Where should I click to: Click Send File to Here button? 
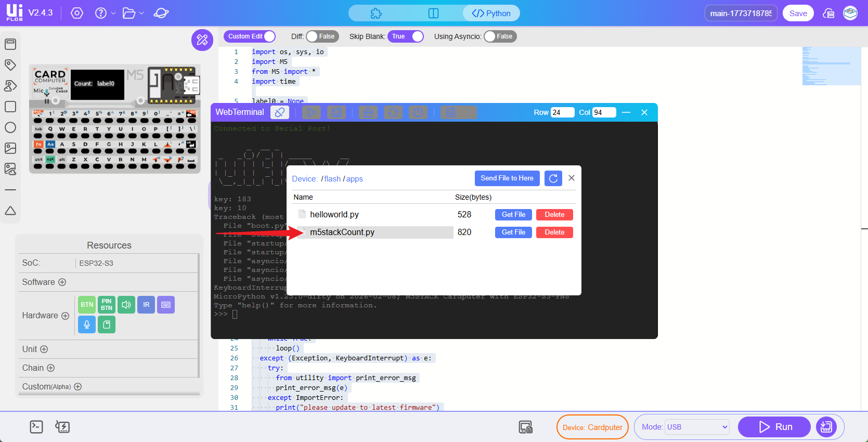507,178
